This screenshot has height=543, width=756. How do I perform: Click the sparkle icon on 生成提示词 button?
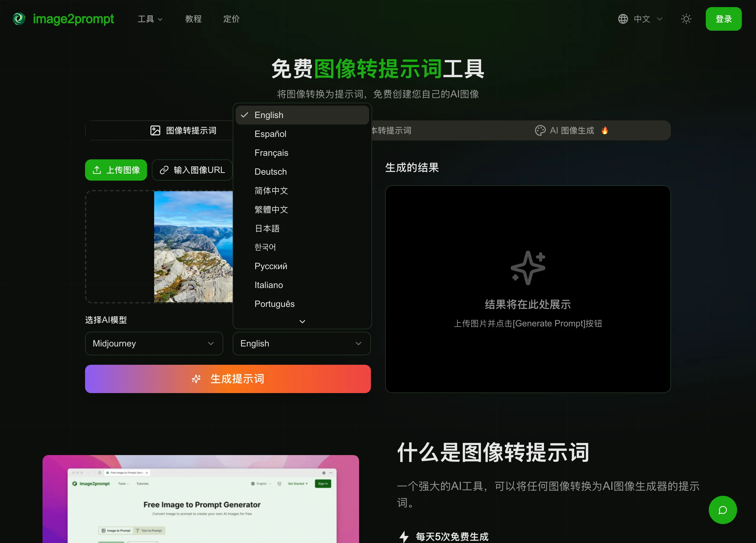tap(196, 379)
